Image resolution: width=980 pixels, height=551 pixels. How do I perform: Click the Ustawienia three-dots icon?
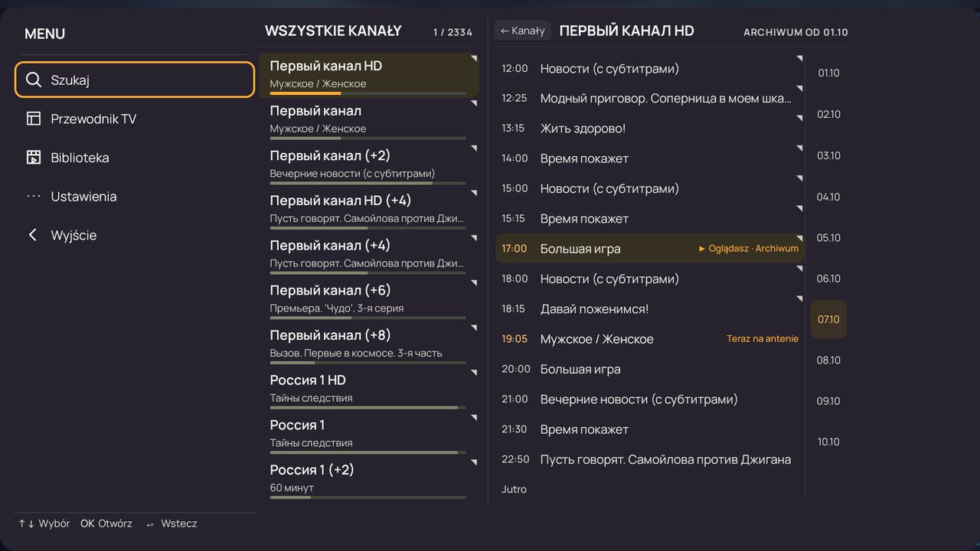click(33, 197)
